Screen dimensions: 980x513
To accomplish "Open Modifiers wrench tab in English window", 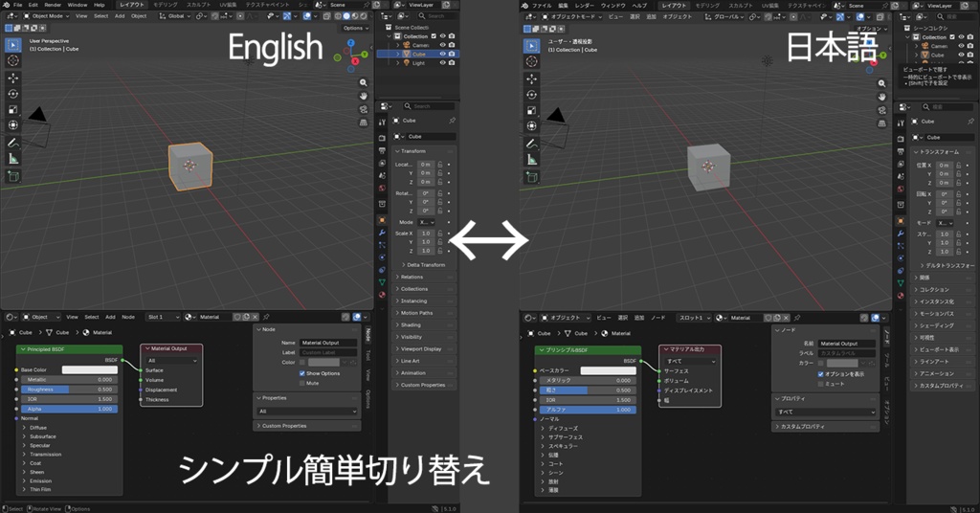I will tap(382, 233).
